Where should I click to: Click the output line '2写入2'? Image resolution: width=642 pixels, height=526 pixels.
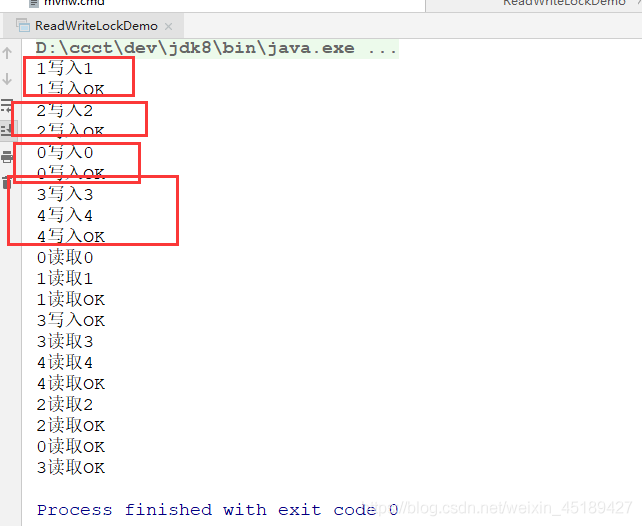point(65,111)
